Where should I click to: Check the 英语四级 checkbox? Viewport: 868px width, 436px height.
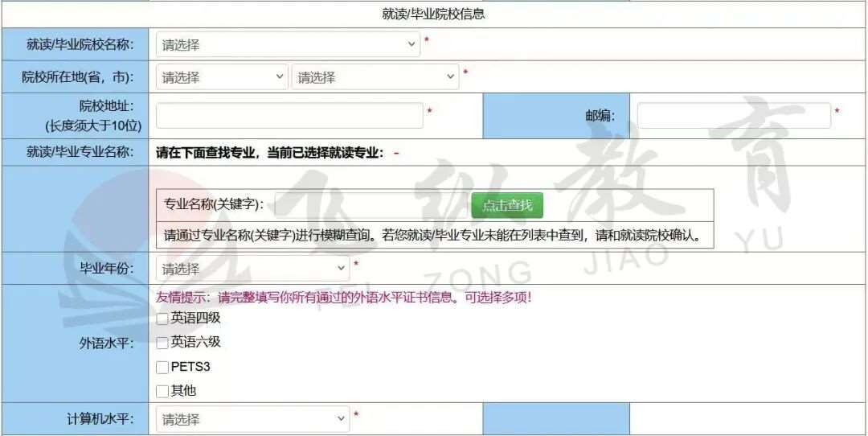click(x=163, y=319)
